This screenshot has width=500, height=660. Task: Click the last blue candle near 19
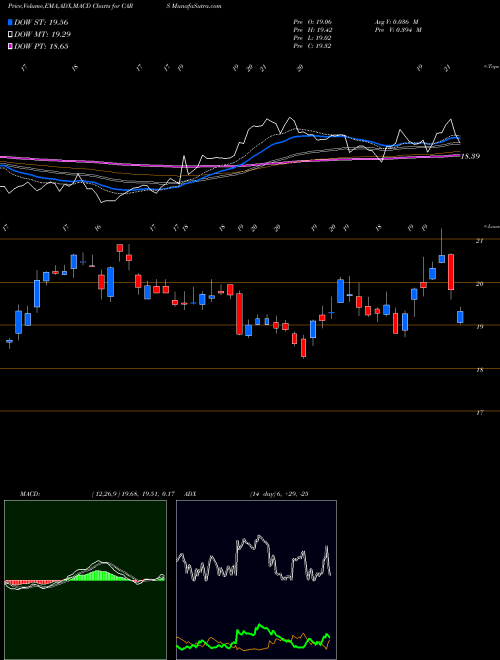(x=460, y=317)
